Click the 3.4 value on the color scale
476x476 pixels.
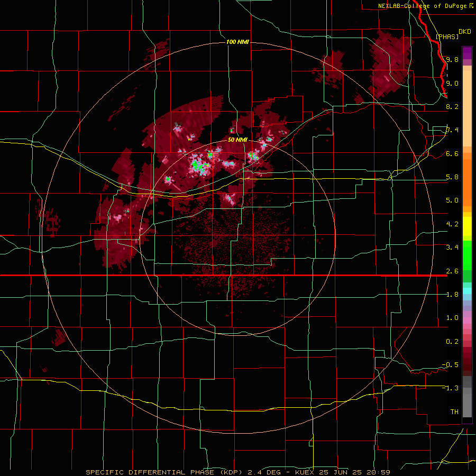(452, 248)
